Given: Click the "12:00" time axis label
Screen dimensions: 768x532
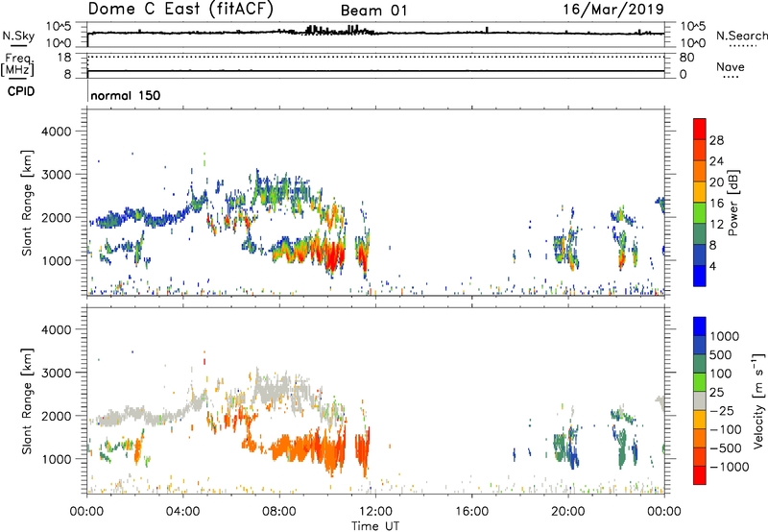Looking at the screenshot, I should [x=375, y=512].
